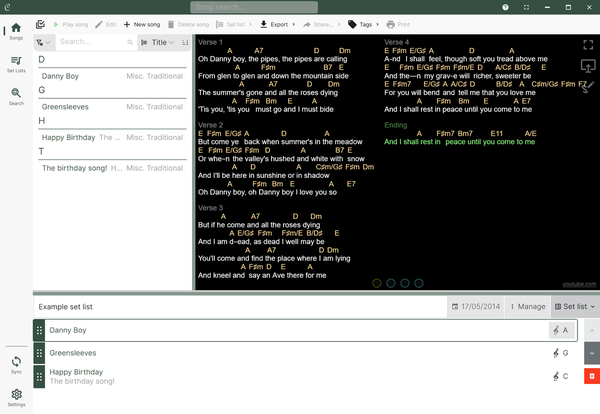This screenshot has height=414, width=600.
Task: Create a New song
Action: [142, 24]
